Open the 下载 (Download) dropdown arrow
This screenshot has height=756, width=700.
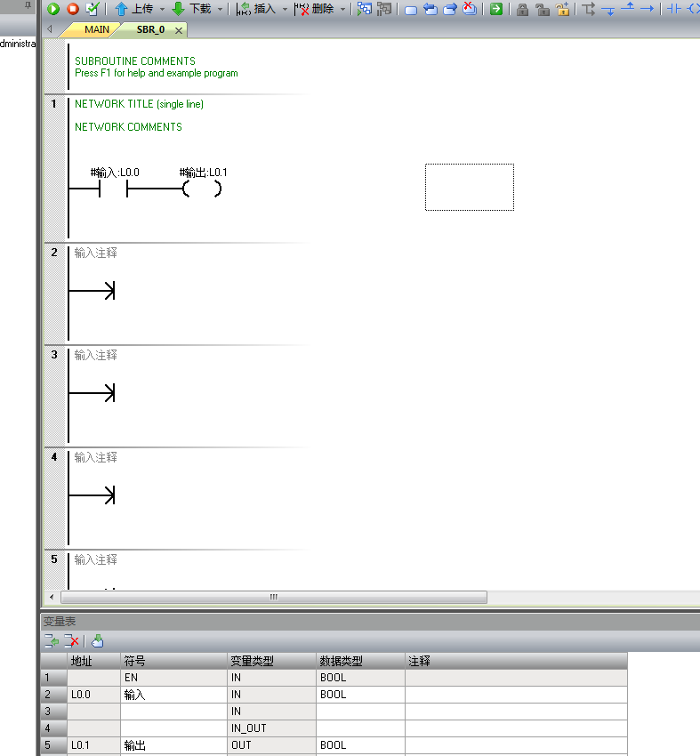pos(220,9)
